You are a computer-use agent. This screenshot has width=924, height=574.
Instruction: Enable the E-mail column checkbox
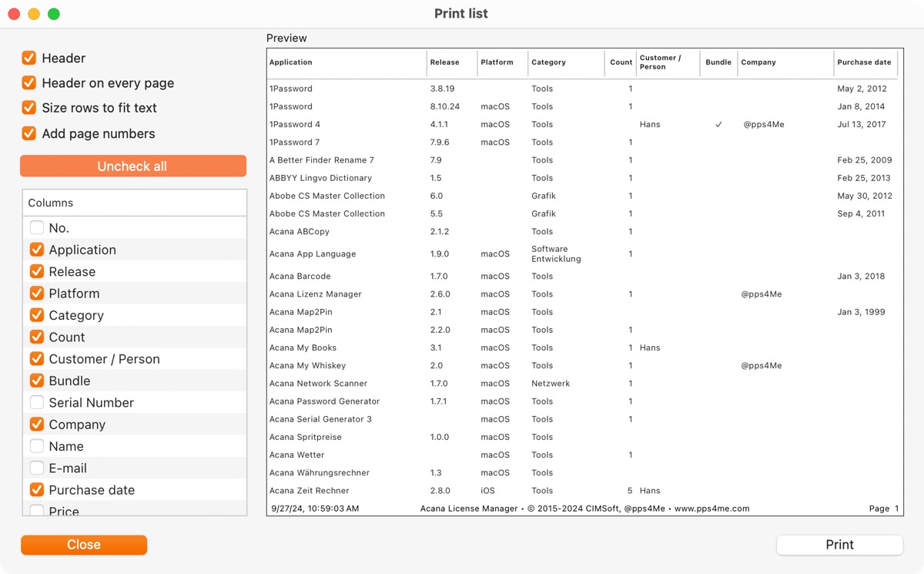[x=37, y=468]
